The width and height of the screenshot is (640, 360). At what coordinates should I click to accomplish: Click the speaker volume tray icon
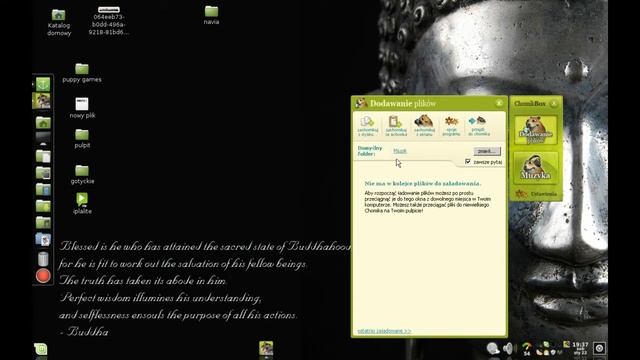tap(508, 349)
